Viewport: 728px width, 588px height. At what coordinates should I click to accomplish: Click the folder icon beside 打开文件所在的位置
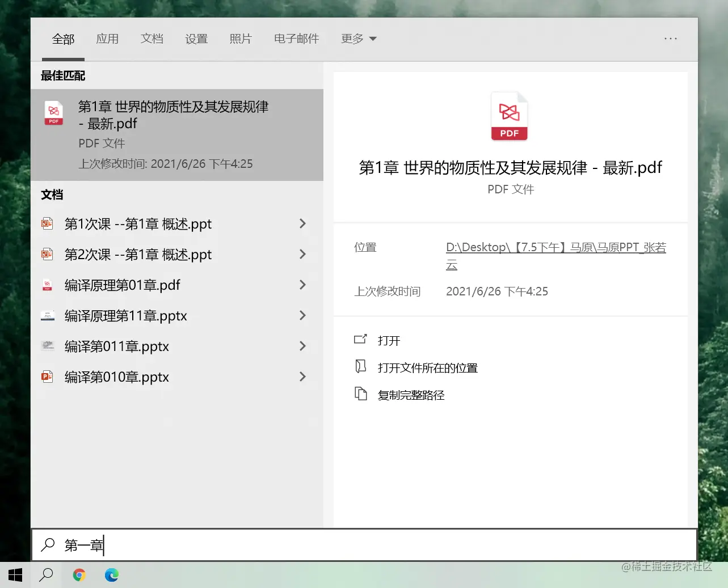point(361,366)
